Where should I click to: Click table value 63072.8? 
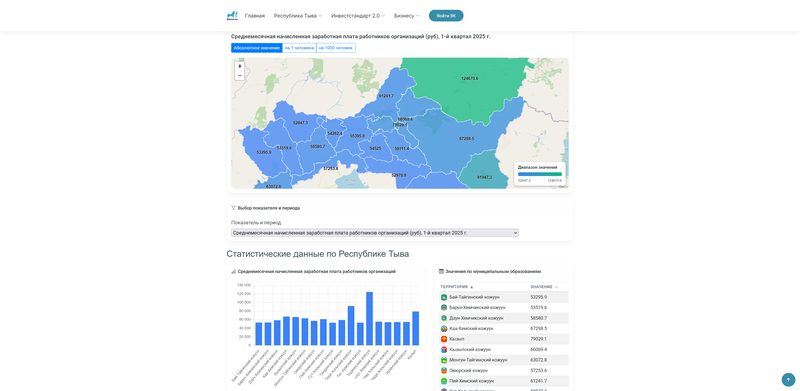(x=539, y=360)
